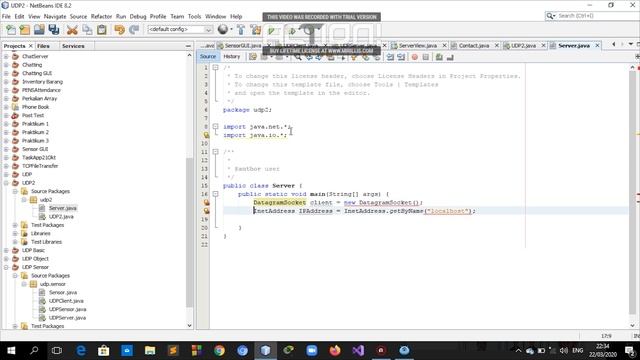This screenshot has width=640, height=360.
Task: Switch to the UDP2.java editor tab
Action: 523,46
